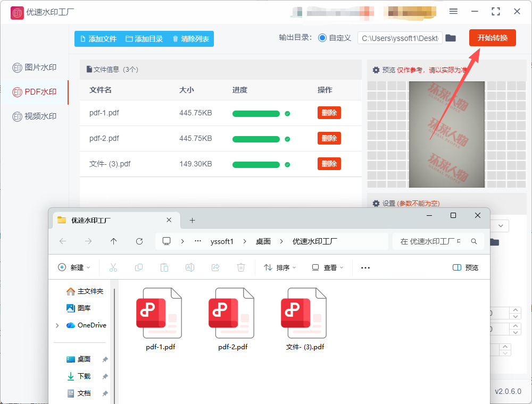The image size is (532, 404).
Task: Click yssoft1 breadcrumb in address bar
Action: tap(222, 241)
